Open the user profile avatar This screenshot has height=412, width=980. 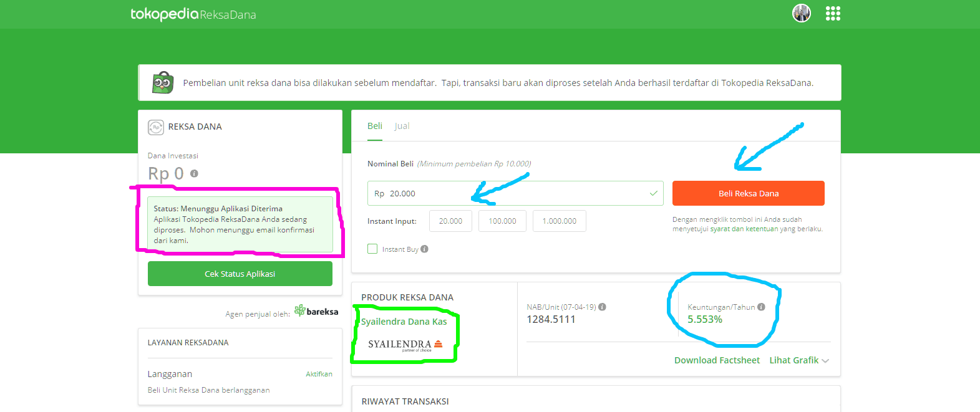801,13
